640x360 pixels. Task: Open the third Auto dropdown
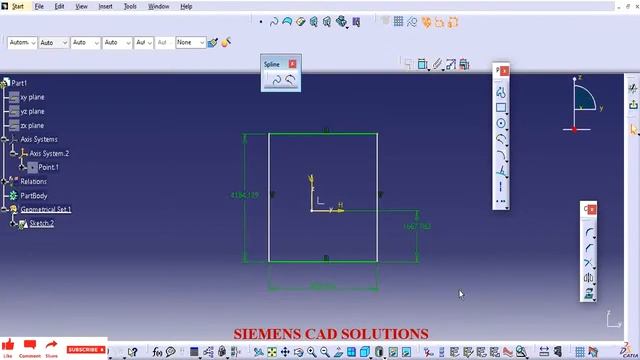(85, 42)
